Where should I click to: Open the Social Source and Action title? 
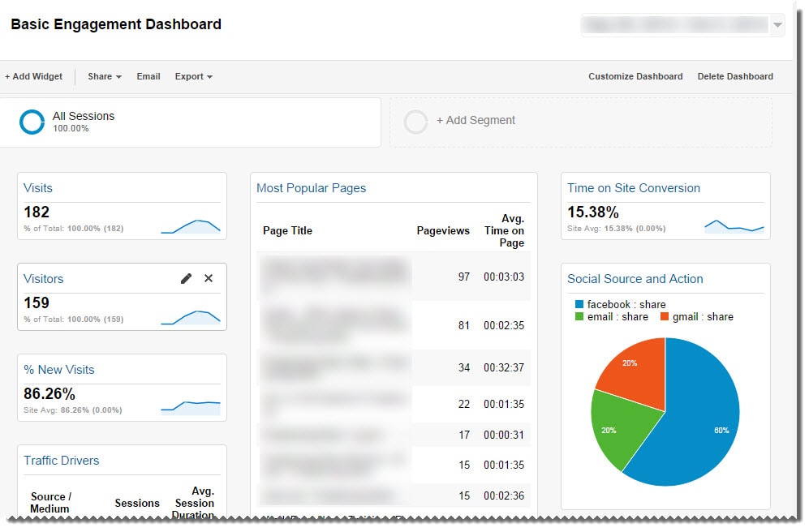[x=635, y=279]
